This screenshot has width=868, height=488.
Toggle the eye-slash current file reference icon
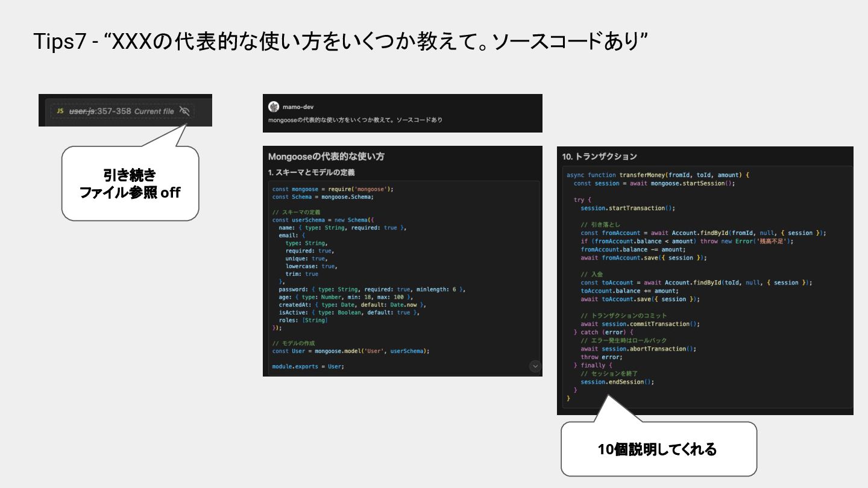pos(184,111)
